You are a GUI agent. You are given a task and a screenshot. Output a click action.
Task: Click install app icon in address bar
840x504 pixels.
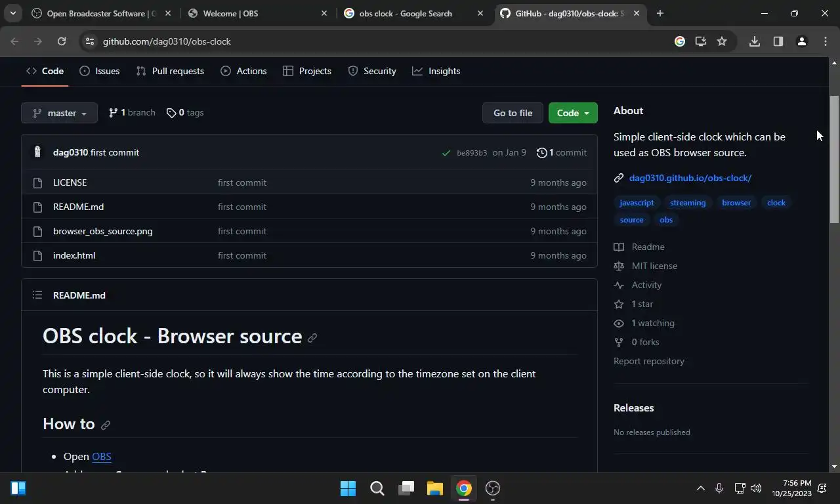(x=701, y=41)
